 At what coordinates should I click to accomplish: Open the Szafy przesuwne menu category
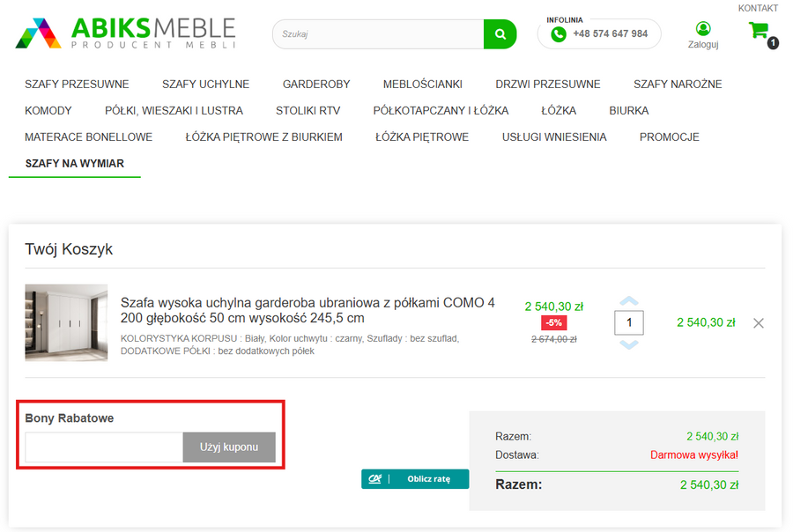77,85
